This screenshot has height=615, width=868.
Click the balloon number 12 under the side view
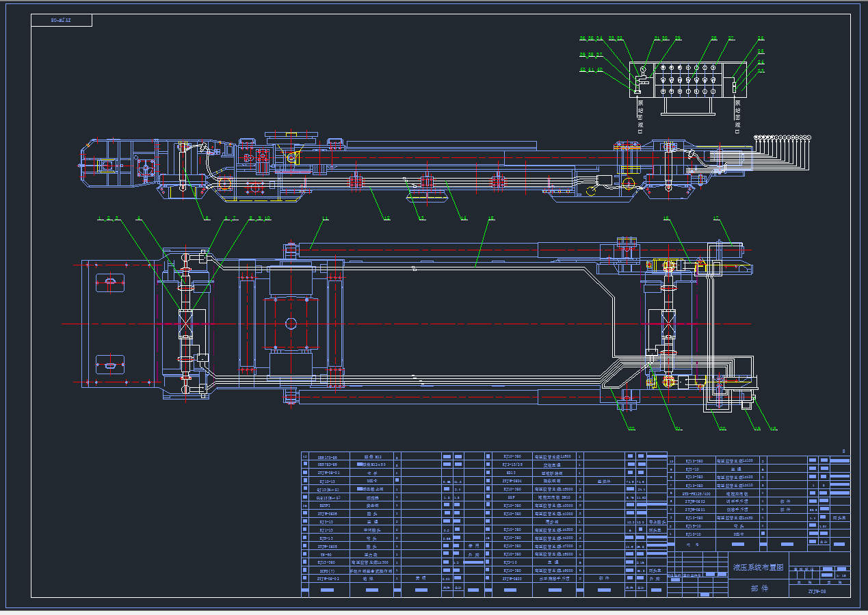(x=386, y=218)
